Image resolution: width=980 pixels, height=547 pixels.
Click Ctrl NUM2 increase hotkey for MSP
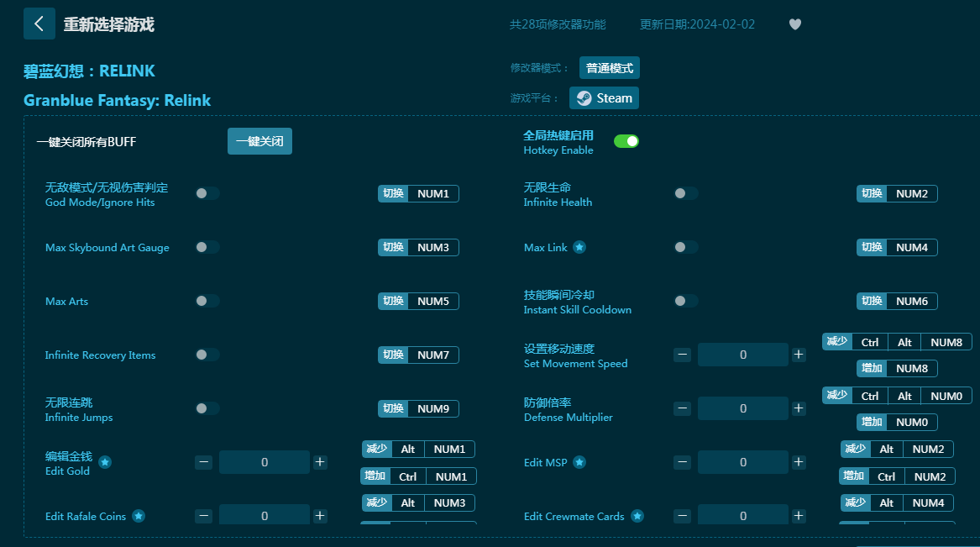[x=897, y=476]
